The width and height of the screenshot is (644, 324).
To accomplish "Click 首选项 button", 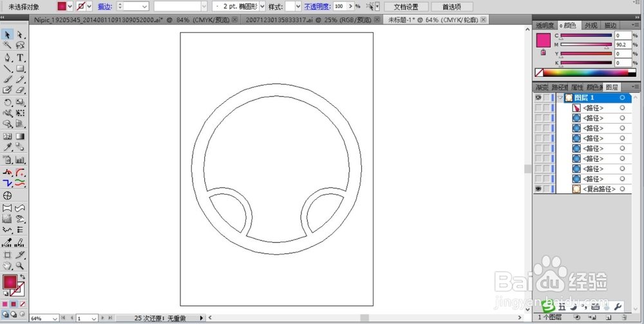I will tap(452, 6).
